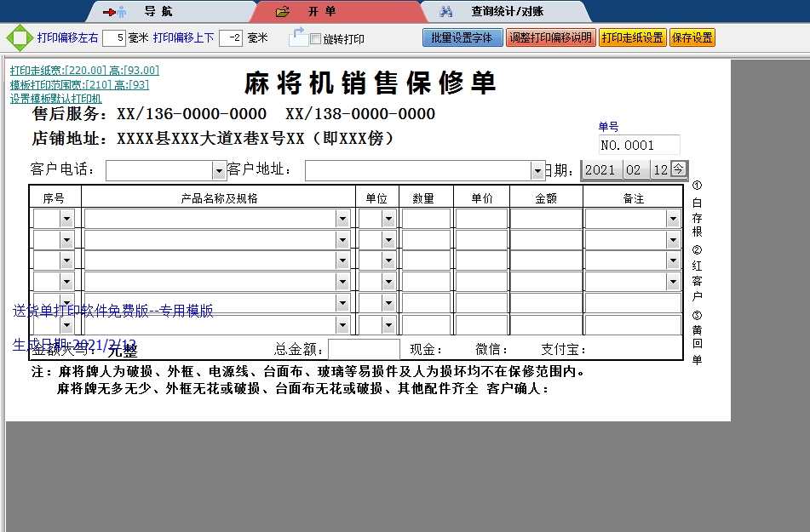Click the 单号 NO. 0001 field
The image size is (810, 532).
point(639,145)
